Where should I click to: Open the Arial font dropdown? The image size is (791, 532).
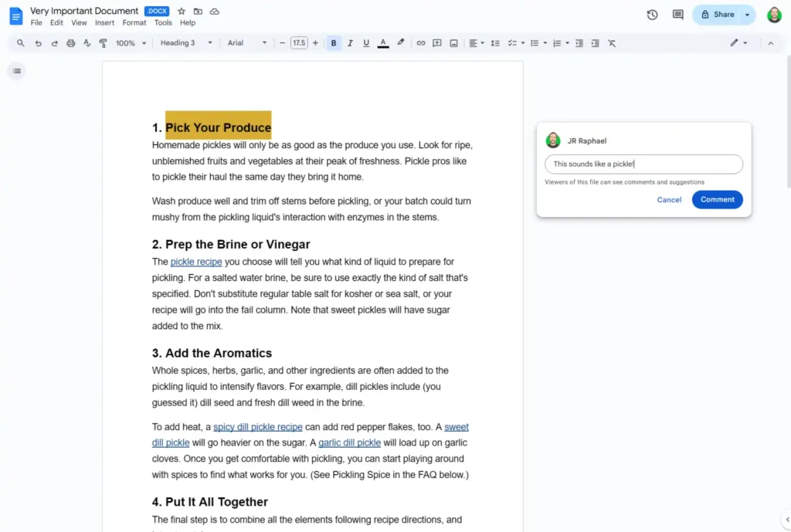(247, 43)
